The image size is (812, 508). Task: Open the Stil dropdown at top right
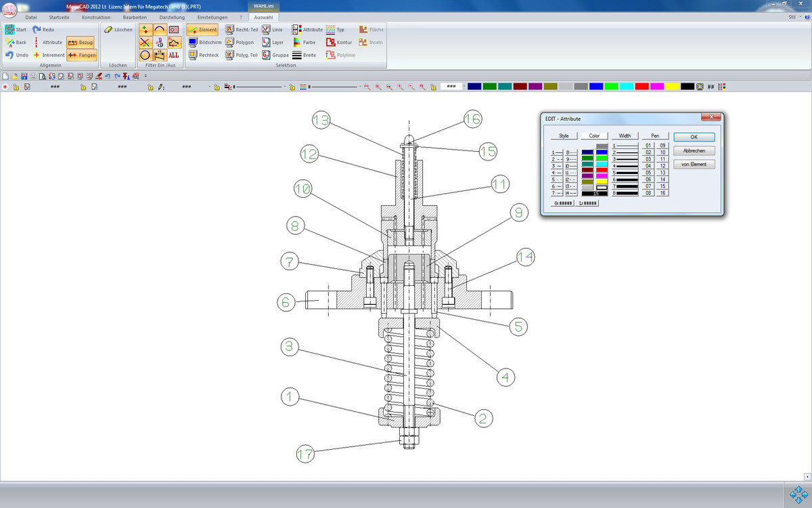794,17
